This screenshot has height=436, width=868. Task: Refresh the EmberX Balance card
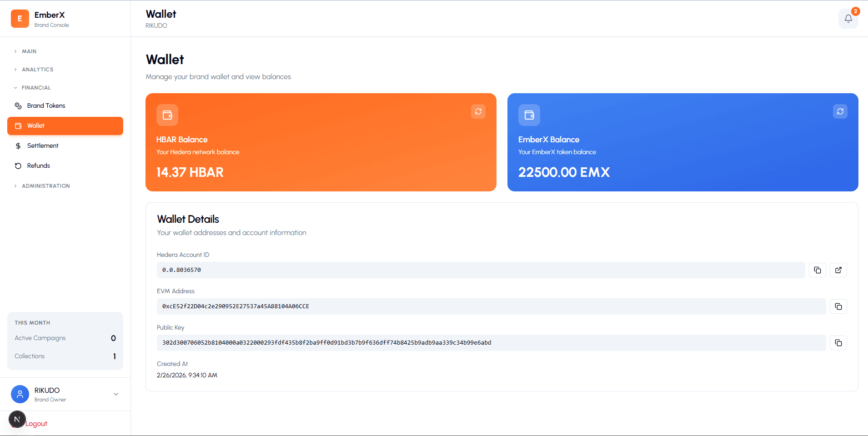[x=840, y=111]
